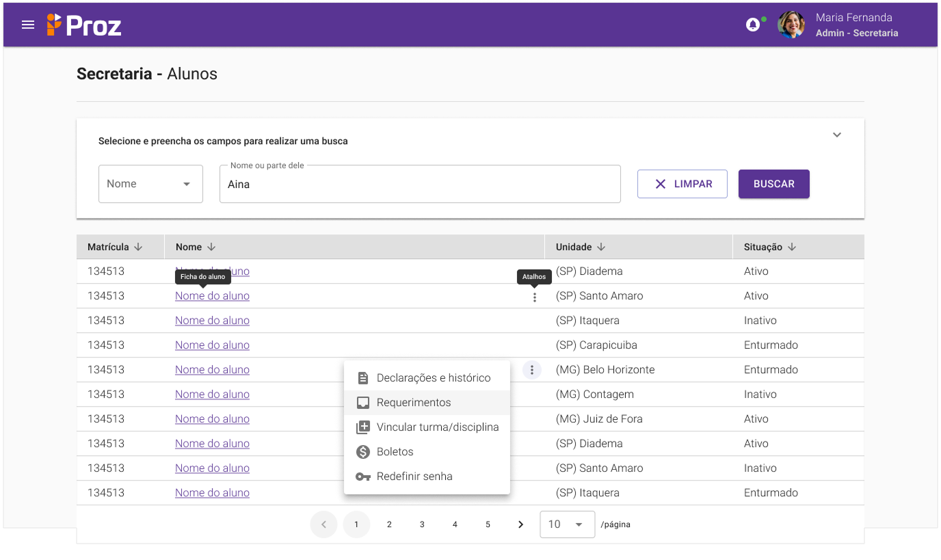Collapse the search panel chevron

pyautogui.click(x=836, y=135)
